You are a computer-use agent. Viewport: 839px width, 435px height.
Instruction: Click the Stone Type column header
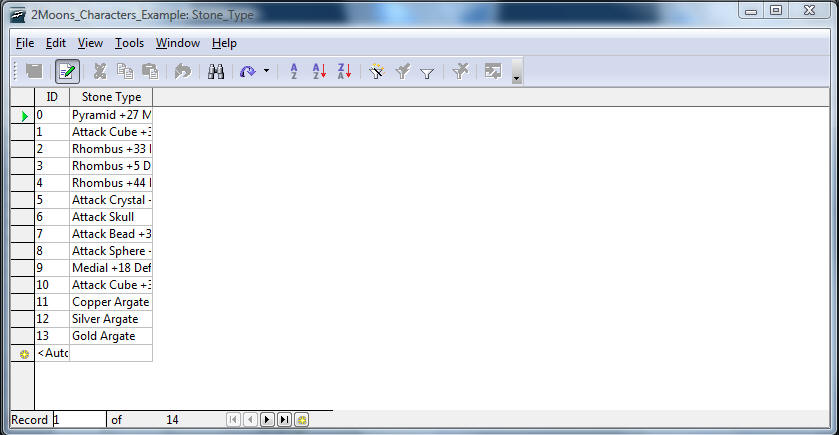[x=111, y=97]
